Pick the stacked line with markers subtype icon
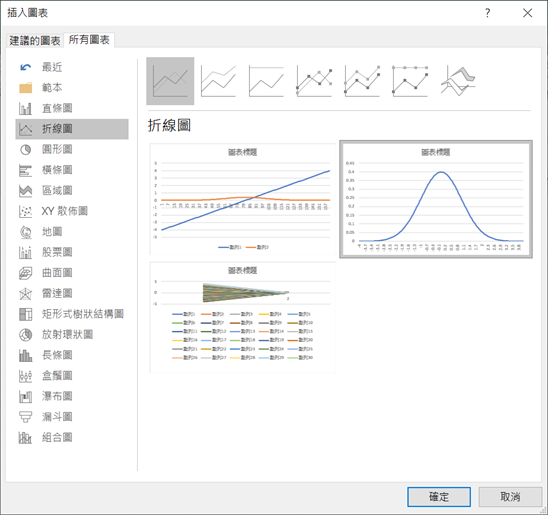 pos(362,81)
